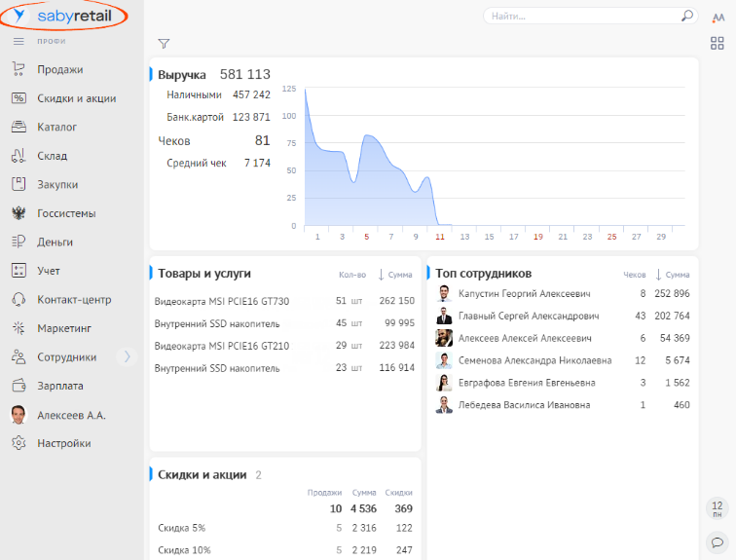This screenshot has height=560, width=736.
Task: Click the Saby Retail logo
Action: [x=64, y=17]
